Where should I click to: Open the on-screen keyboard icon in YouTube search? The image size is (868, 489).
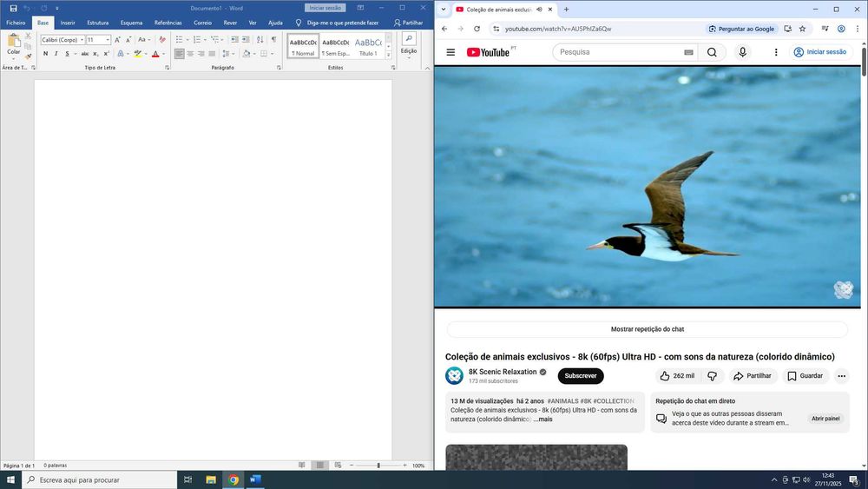click(688, 52)
